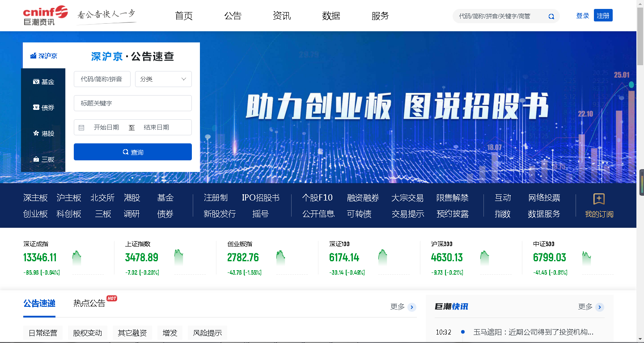Screen dimensions: 644x343
Task: Select the 港股 tab in side panel
Action: [x=44, y=134]
